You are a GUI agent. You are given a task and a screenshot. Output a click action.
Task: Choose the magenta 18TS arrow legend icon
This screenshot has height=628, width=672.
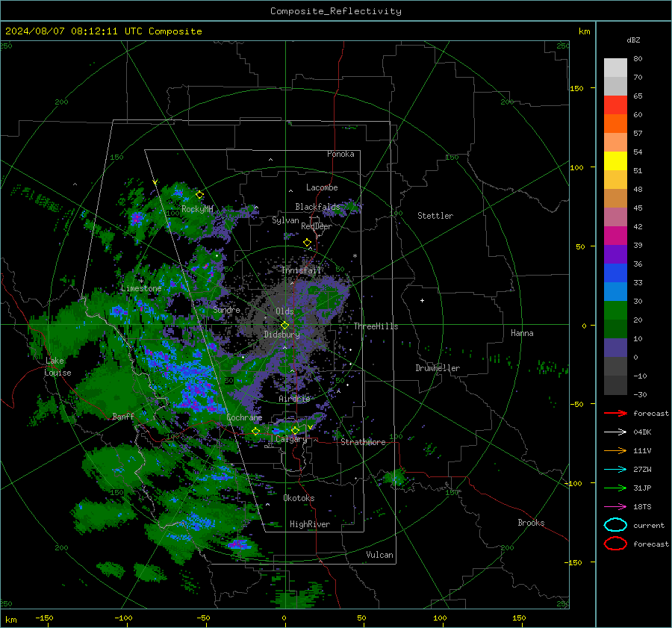pyautogui.click(x=615, y=506)
